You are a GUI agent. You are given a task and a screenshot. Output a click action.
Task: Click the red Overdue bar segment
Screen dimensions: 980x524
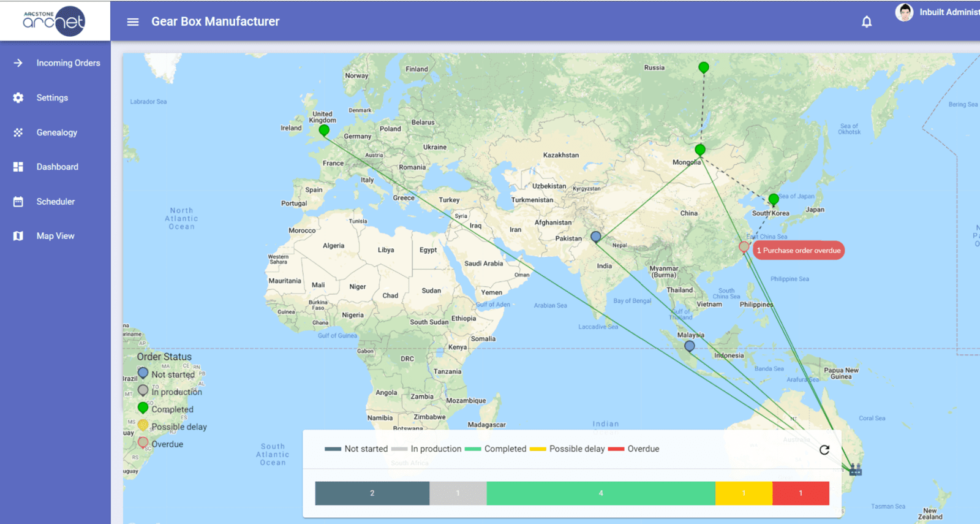tap(801, 493)
